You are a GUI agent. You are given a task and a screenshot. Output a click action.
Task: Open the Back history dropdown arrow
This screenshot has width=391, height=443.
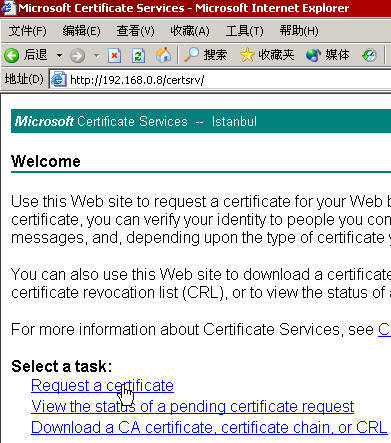click(x=59, y=56)
